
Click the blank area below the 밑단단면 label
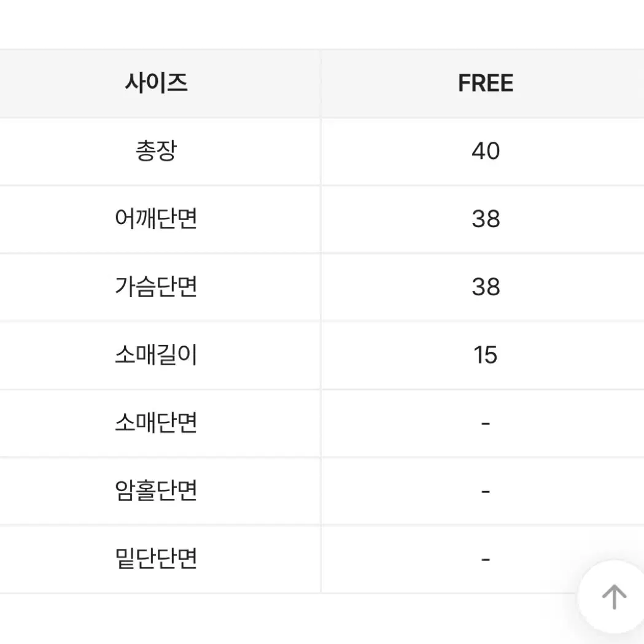[x=156, y=619]
